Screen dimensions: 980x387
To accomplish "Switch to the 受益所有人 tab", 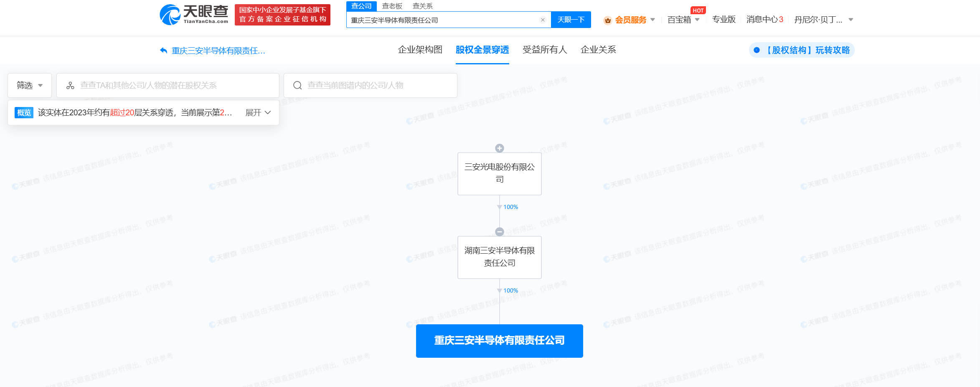I will [x=544, y=50].
